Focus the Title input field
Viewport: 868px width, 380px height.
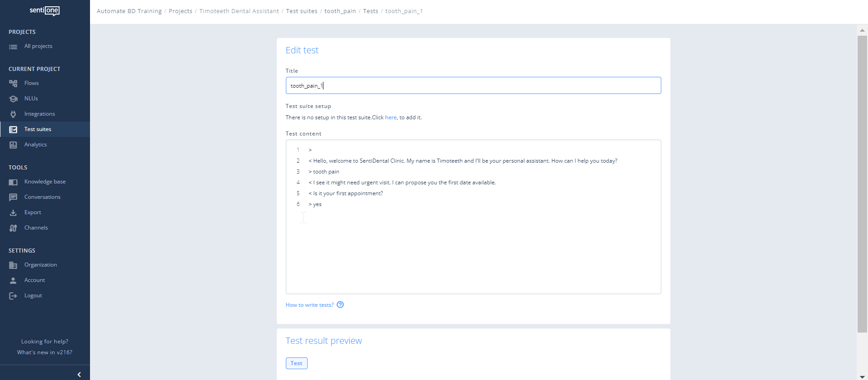(x=473, y=85)
